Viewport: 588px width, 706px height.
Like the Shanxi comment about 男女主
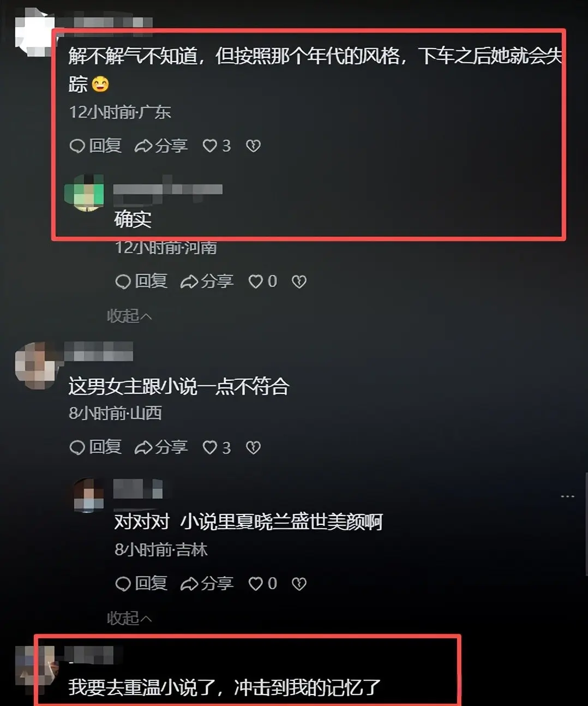pyautogui.click(x=217, y=448)
